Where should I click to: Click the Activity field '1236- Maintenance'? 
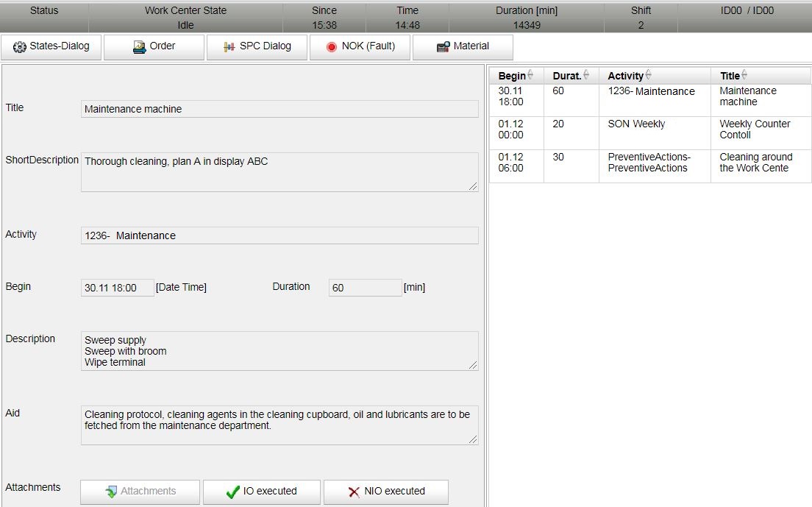point(279,235)
